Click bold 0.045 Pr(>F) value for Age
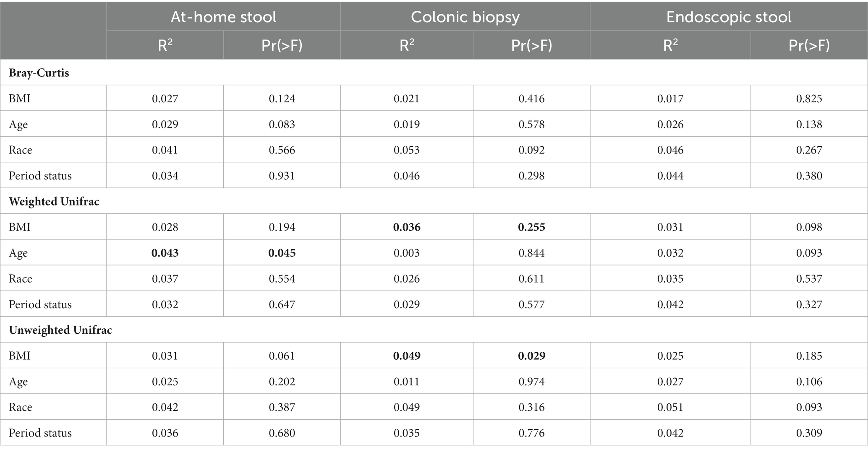868x452 pixels. [282, 253]
